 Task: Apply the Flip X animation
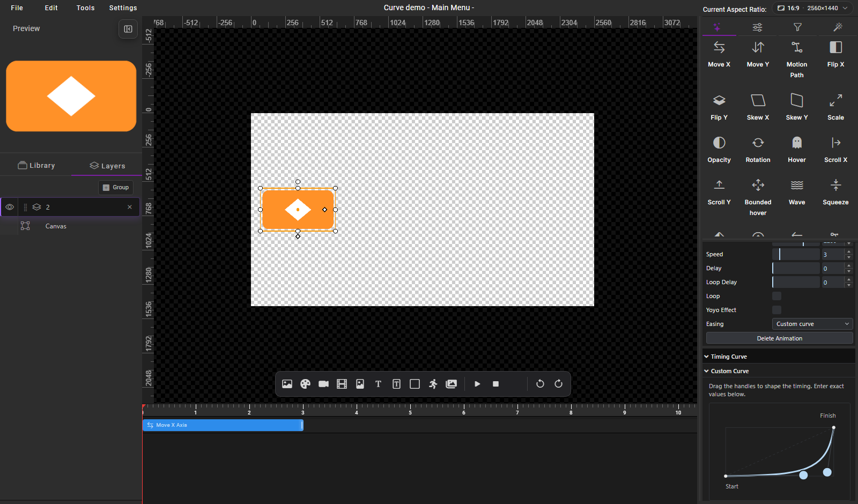[x=835, y=54]
